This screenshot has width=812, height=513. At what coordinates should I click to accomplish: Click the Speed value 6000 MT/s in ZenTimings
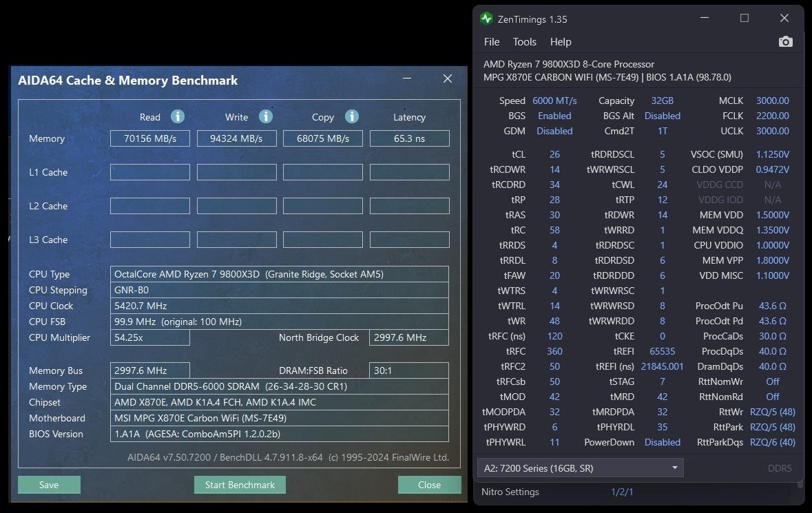554,101
